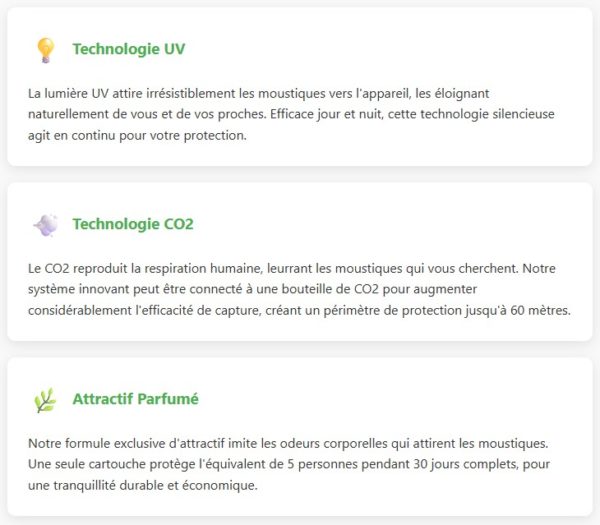The width and height of the screenshot is (600, 525).
Task: Click the UV light description paragraph
Action: (x=290, y=114)
